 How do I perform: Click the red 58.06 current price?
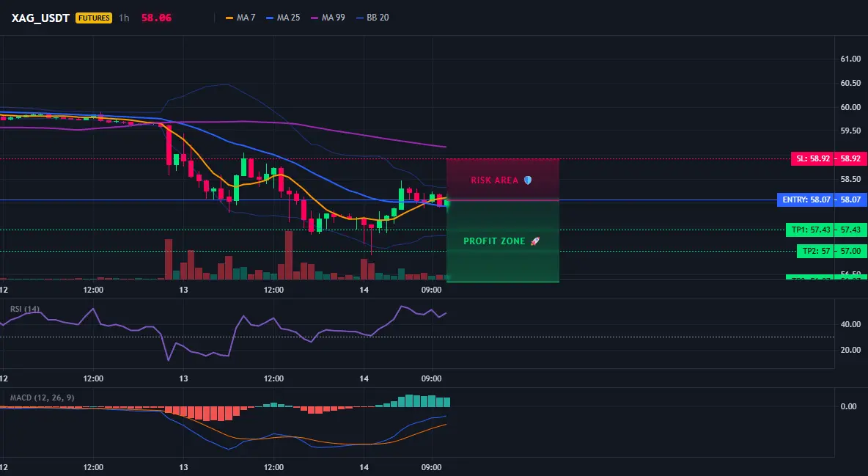(x=156, y=18)
